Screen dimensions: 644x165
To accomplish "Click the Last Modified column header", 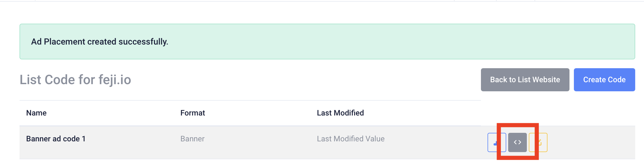I will 340,113.
